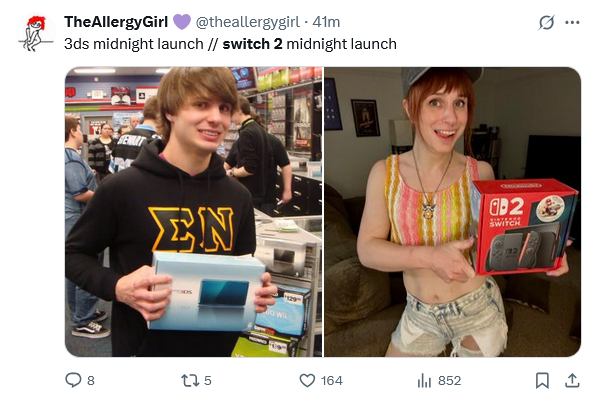Repost the tweet with the retweet arrows icon

[x=190, y=380]
